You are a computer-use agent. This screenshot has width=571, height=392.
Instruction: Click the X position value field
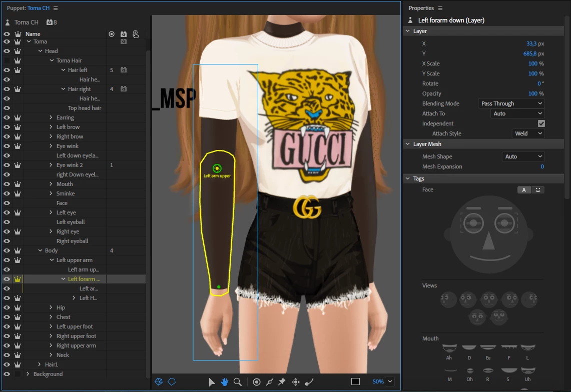click(x=531, y=43)
